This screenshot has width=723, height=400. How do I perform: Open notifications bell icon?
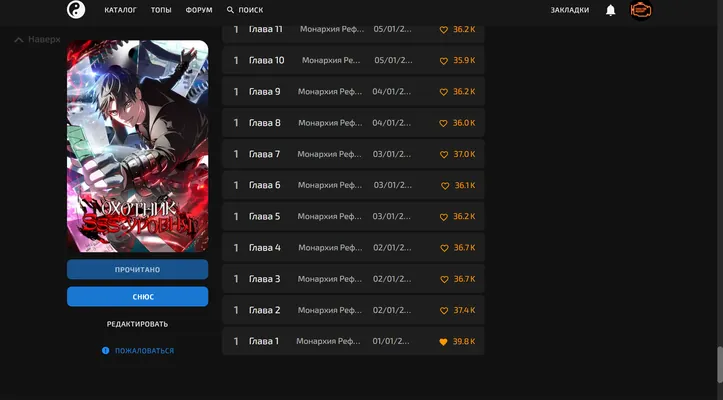click(610, 10)
